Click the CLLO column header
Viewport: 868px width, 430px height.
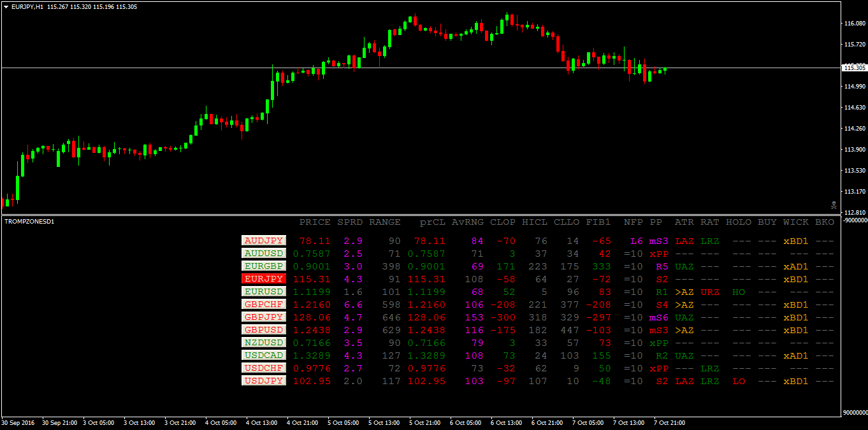pos(567,222)
